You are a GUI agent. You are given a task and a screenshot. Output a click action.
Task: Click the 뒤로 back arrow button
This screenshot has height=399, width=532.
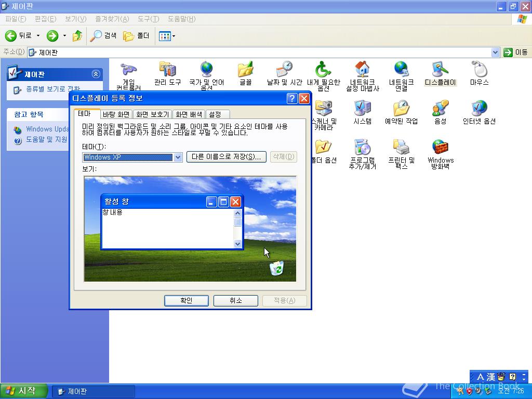[18, 36]
